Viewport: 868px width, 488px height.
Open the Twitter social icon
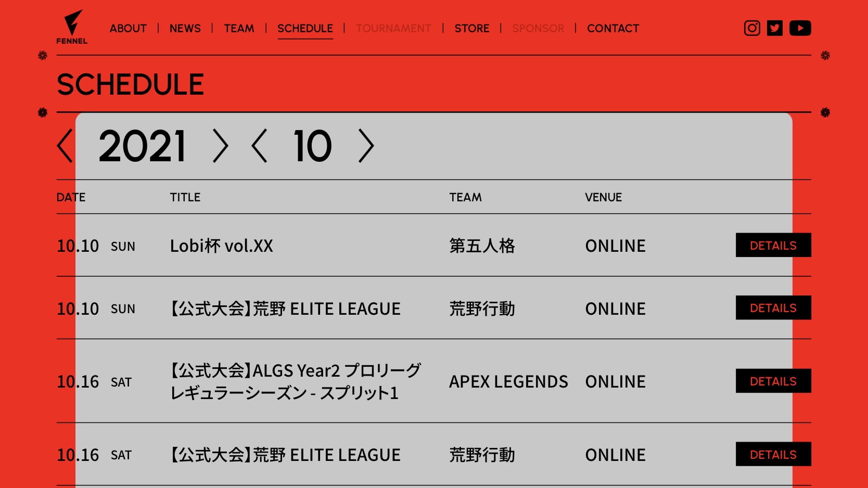(x=774, y=28)
